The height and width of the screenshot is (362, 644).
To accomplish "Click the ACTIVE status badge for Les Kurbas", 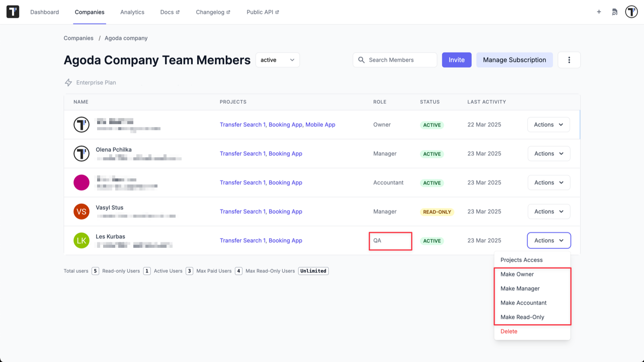I will (x=432, y=240).
